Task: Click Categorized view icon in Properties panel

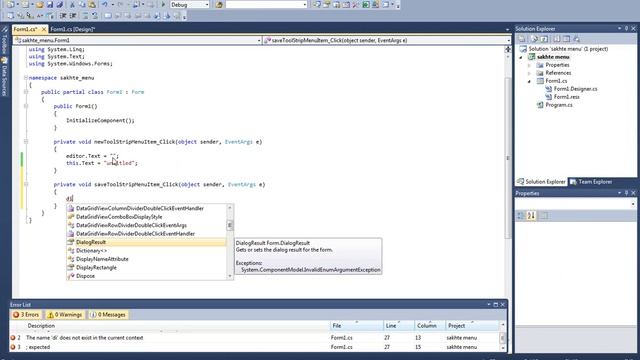Action: tap(521, 216)
